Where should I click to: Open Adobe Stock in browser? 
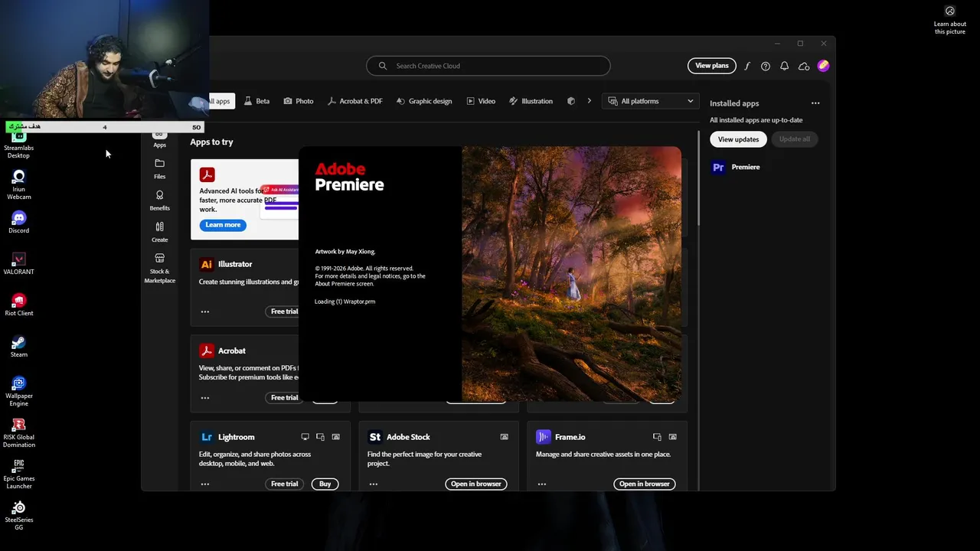coord(476,484)
